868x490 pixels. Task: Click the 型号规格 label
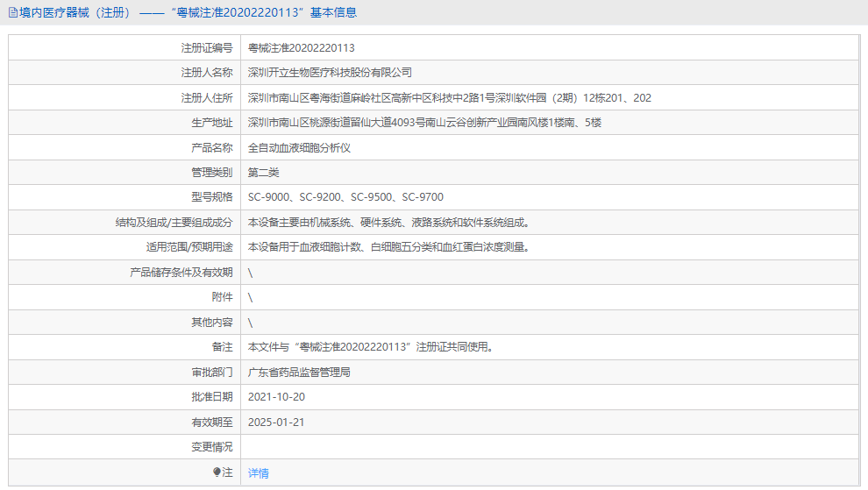[x=212, y=197]
